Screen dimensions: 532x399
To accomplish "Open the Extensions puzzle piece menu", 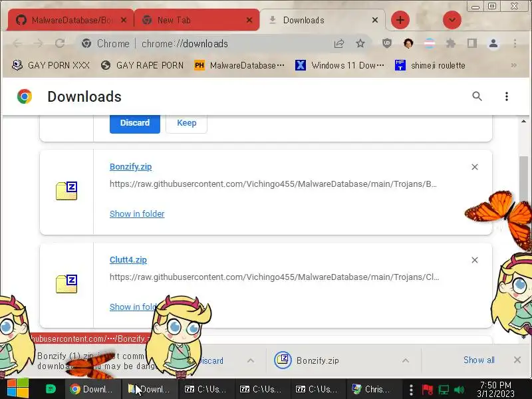I will click(451, 43).
